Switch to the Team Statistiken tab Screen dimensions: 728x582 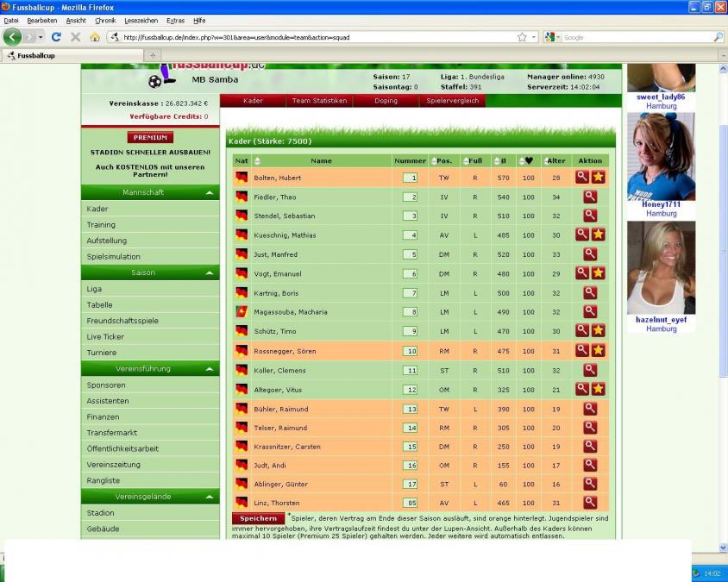(319, 101)
